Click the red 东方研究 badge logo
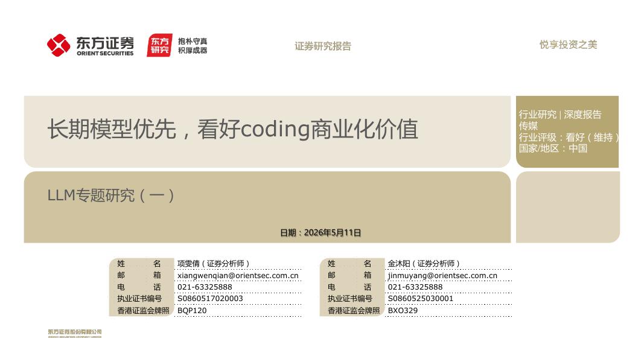The height and width of the screenshot is (362, 644). pyautogui.click(x=159, y=45)
